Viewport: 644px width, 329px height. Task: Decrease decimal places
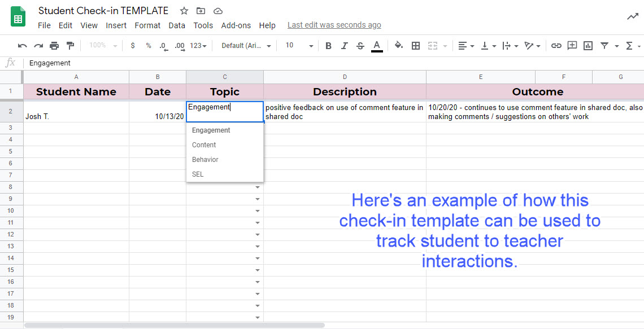163,46
